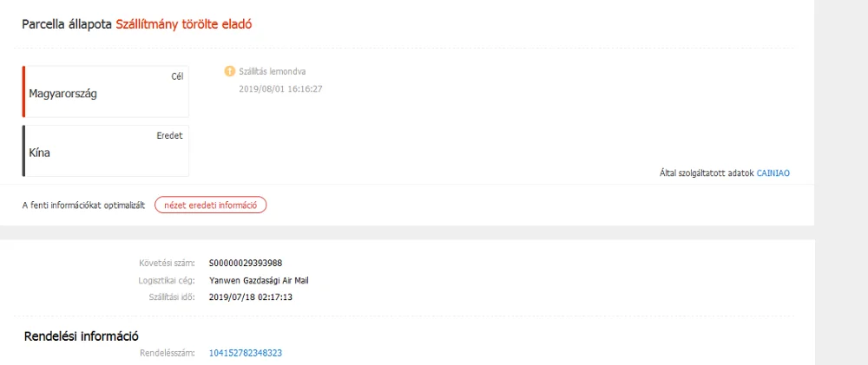
Task: Click the 'Yanwen Gazdasági Air Mail' carrier name
Action: (259, 280)
